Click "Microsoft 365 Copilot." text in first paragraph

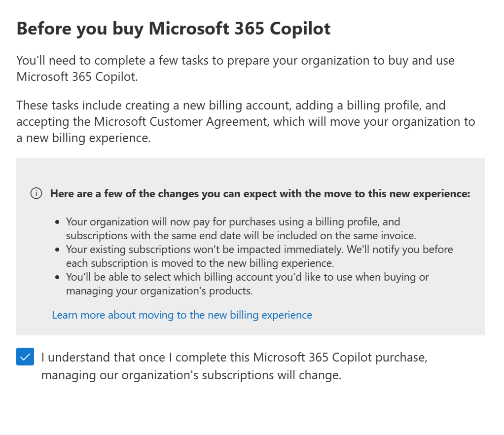tap(77, 77)
